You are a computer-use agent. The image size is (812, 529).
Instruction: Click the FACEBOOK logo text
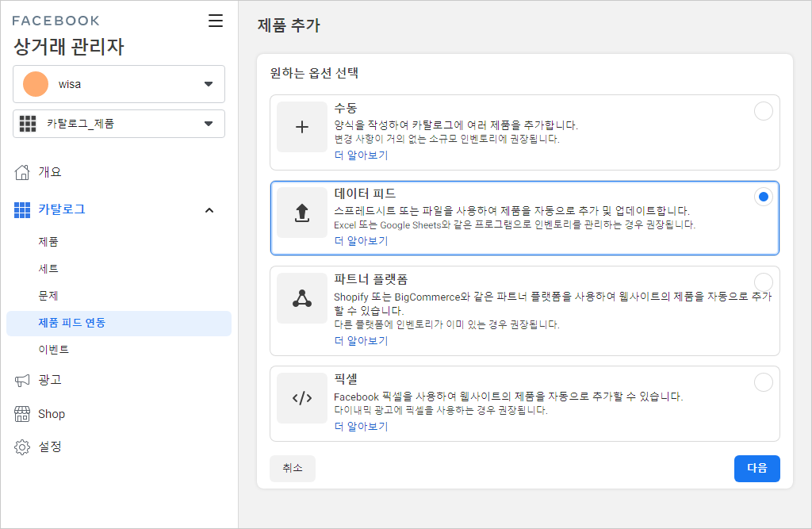click(x=56, y=21)
